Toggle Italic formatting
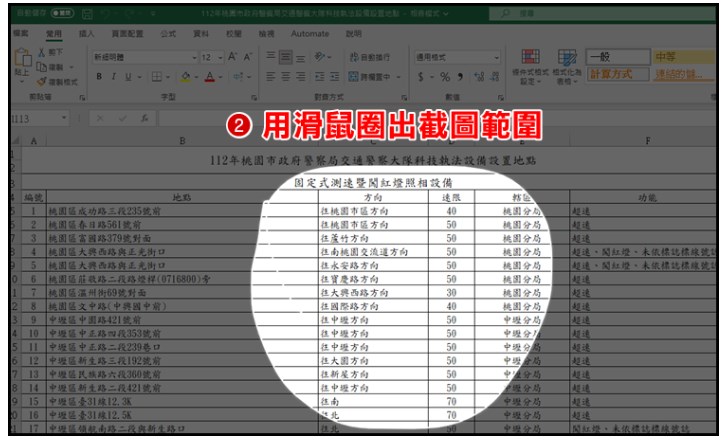Viewport: 724px width, 443px height. 113,76
